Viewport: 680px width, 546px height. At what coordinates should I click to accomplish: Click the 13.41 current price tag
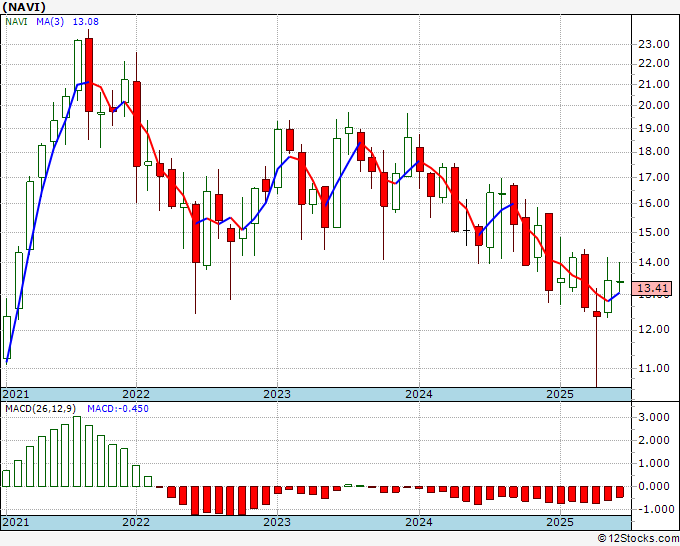click(653, 288)
